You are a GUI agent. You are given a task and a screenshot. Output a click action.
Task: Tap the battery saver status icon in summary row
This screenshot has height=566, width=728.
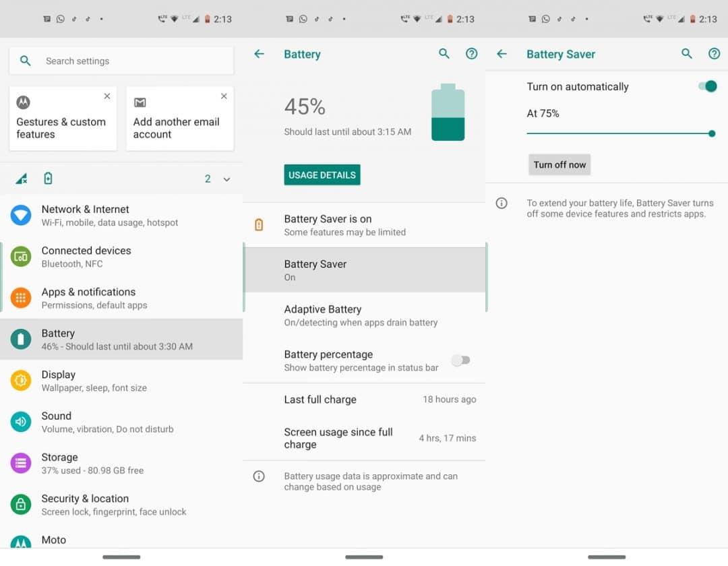(49, 178)
